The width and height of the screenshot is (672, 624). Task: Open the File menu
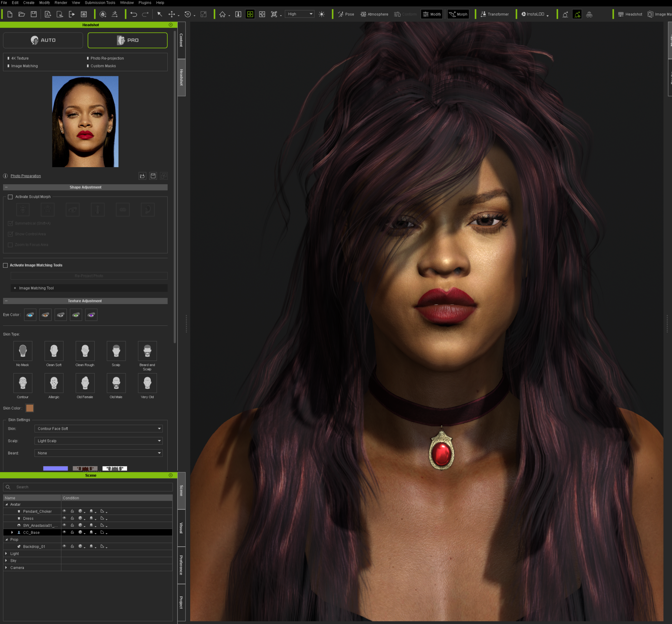click(x=4, y=3)
